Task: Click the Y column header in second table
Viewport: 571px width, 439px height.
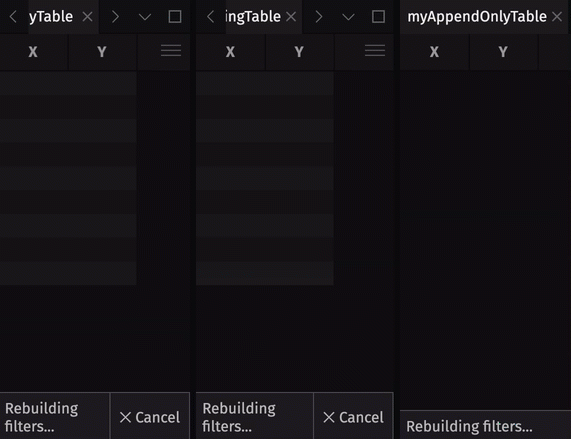Action: [299, 52]
